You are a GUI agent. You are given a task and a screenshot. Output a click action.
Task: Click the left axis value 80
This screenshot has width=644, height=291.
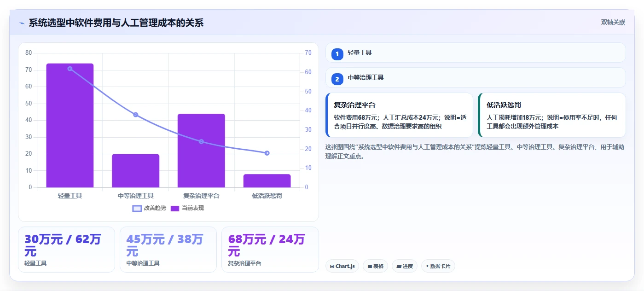(x=29, y=53)
